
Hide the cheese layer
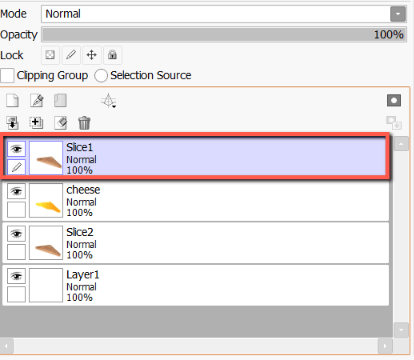pos(16,191)
